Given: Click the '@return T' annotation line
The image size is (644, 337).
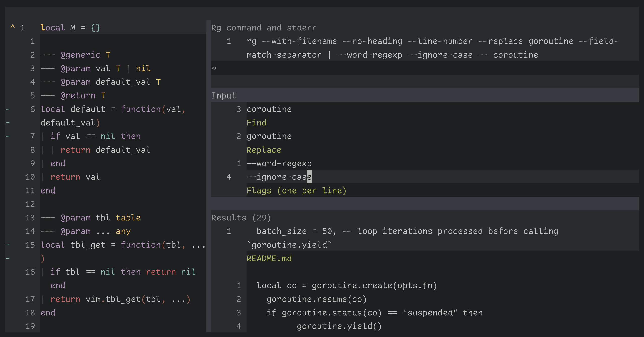Looking at the screenshot, I should pyautogui.click(x=73, y=95).
